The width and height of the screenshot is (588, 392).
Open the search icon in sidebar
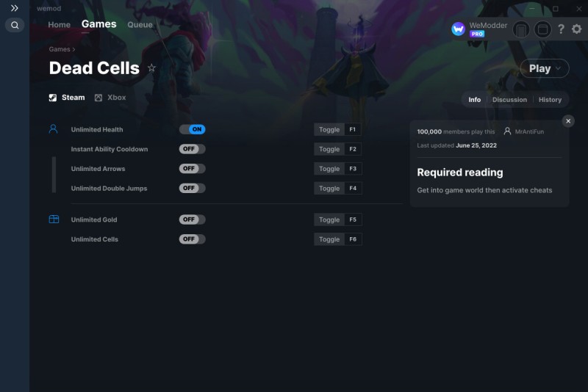coord(15,25)
